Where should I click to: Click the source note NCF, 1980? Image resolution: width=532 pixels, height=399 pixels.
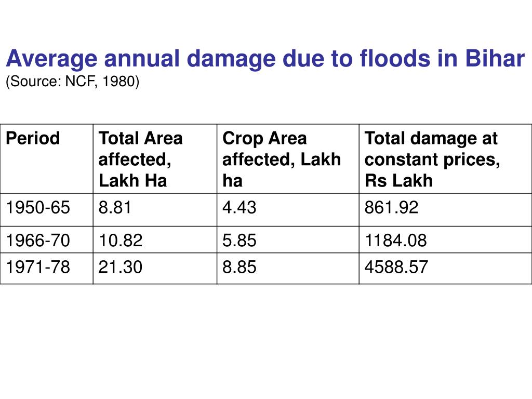72,82
